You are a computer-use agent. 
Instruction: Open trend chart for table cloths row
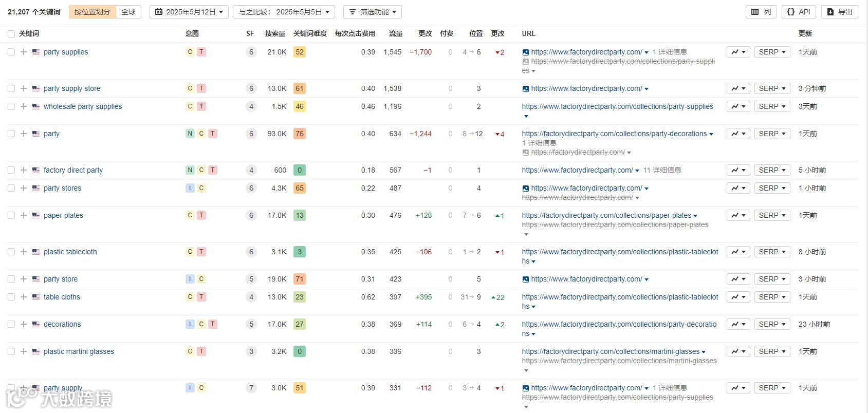[x=738, y=297]
